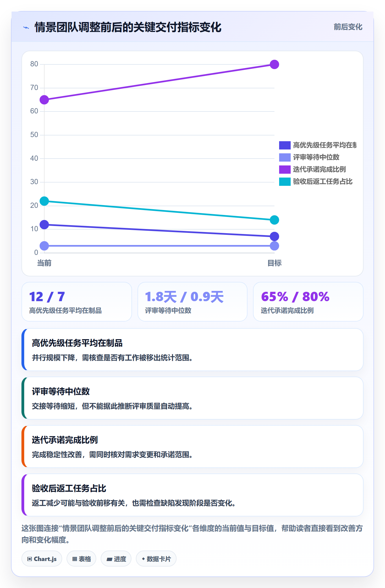
Task: Toggle legend swatch for 迭代承诺完成比例
Action: point(285,169)
